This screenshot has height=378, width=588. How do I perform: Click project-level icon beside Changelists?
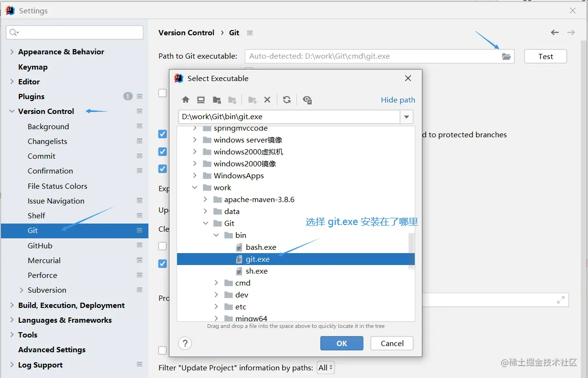click(139, 141)
